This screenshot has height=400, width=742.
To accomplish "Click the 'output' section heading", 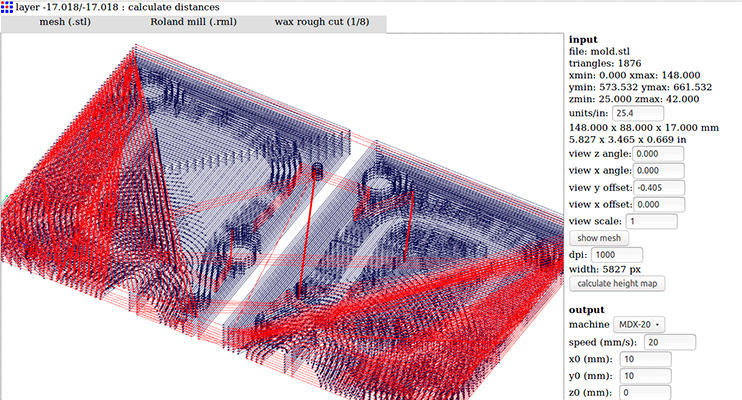I will tap(586, 310).
